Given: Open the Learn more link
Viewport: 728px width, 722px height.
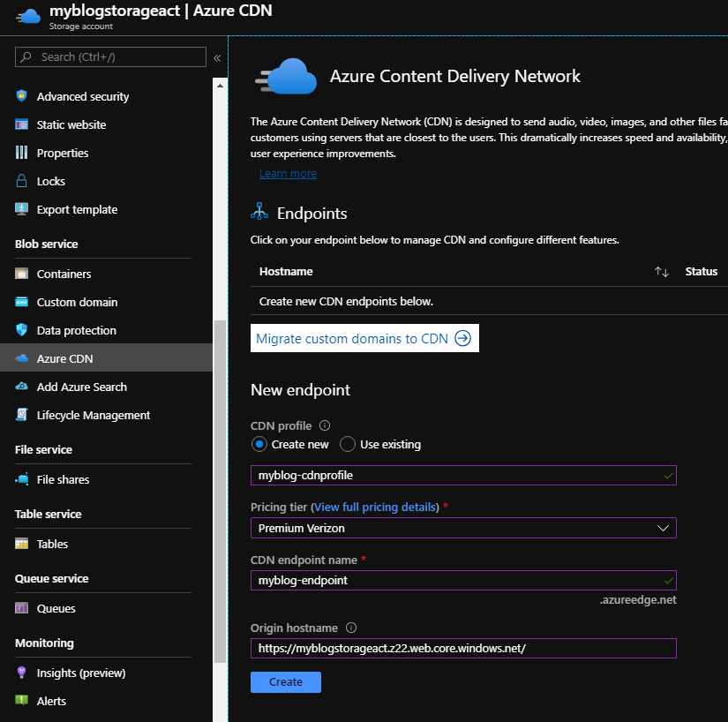Looking at the screenshot, I should pos(288,174).
